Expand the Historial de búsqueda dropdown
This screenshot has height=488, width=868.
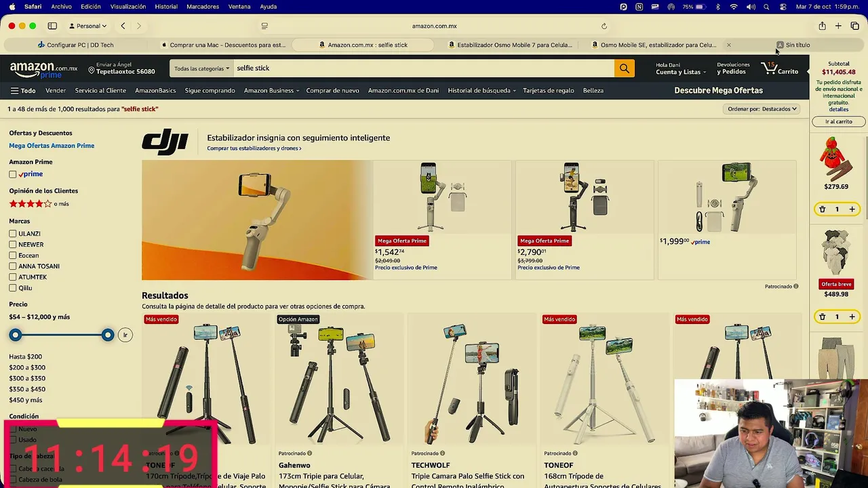click(x=481, y=91)
